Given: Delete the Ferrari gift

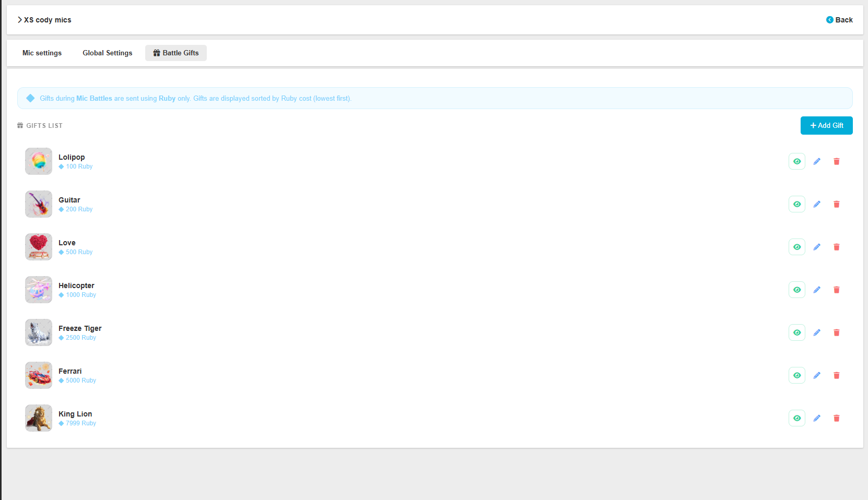Looking at the screenshot, I should 836,375.
